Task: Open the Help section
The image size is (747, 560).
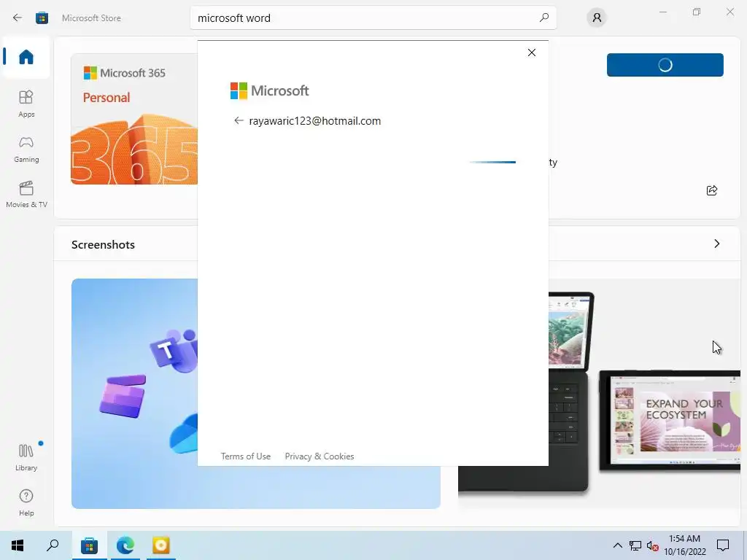Action: (26, 502)
